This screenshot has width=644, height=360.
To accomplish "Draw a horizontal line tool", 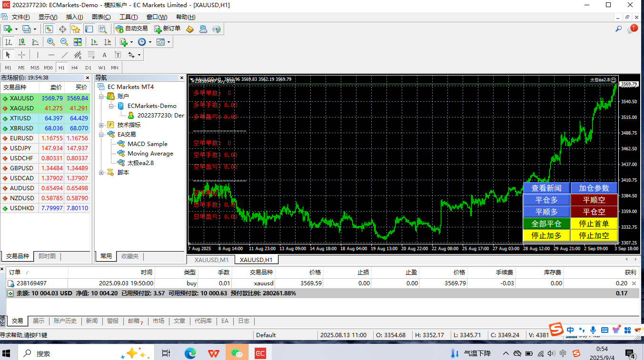I will tap(51, 55).
